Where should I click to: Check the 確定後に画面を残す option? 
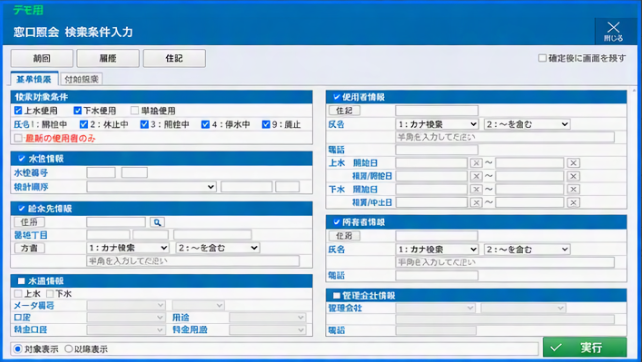[542, 58]
